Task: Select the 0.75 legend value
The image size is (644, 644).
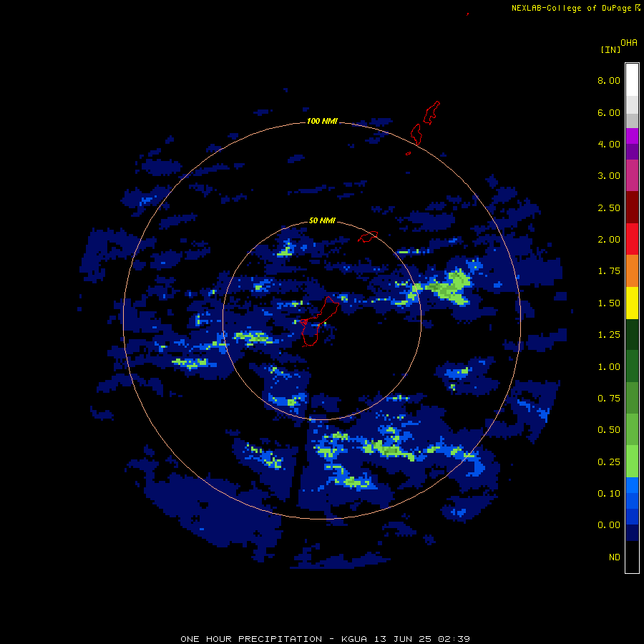Action: (x=609, y=399)
